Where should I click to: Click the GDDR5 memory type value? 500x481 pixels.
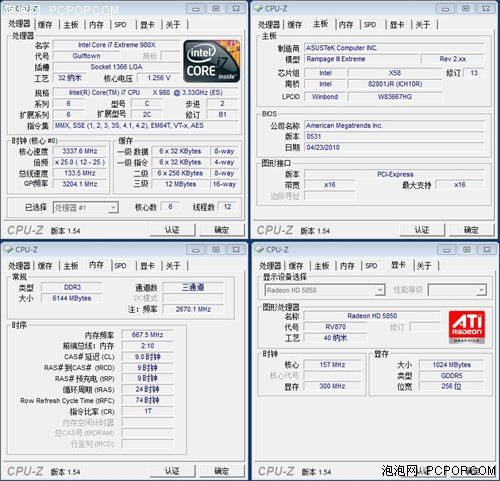[452, 376]
